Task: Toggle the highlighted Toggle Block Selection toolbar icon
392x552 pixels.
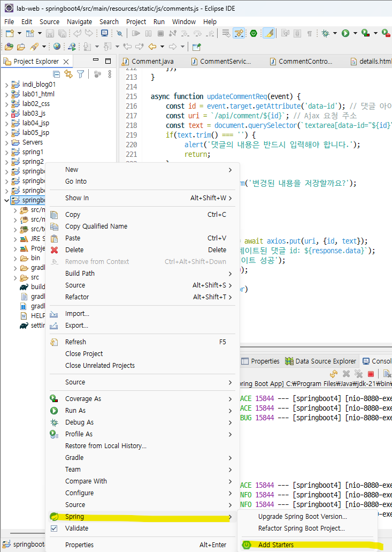Action: [239, 33]
